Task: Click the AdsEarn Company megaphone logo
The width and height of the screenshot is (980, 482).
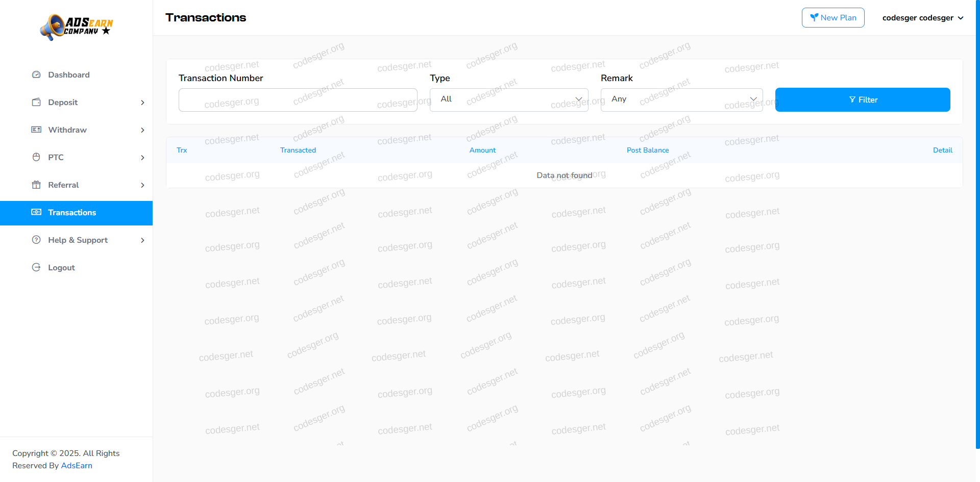Action: [76, 27]
